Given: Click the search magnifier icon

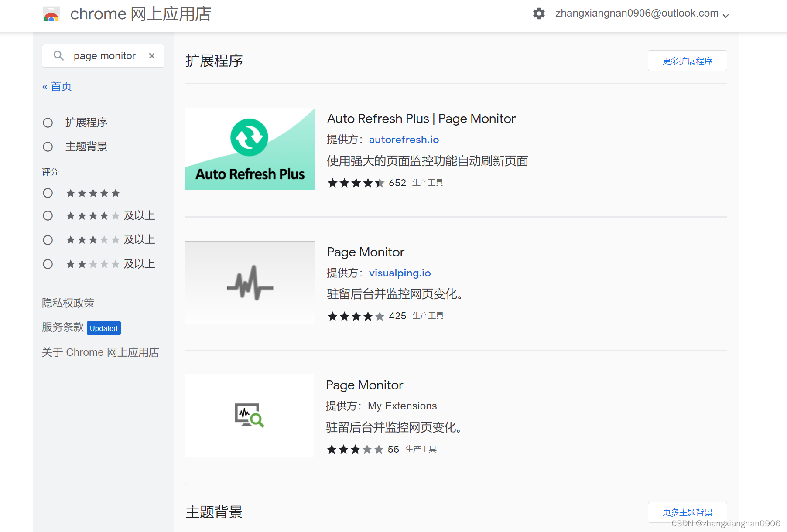Looking at the screenshot, I should coord(58,56).
